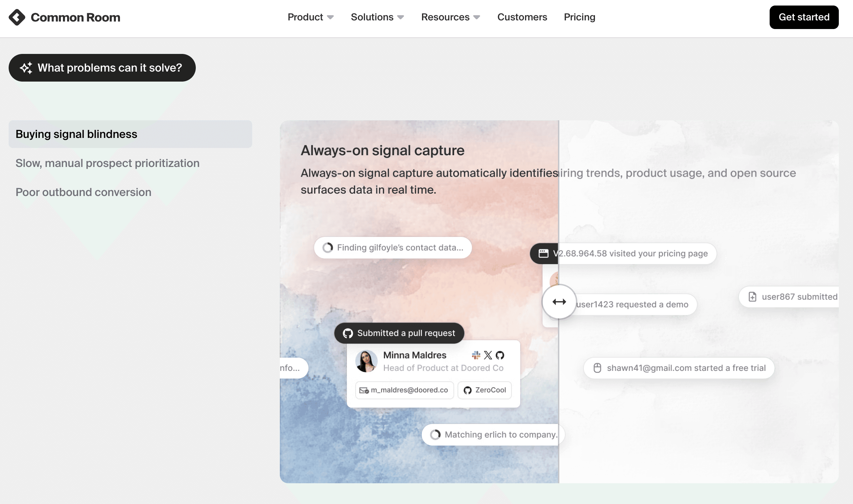The width and height of the screenshot is (853, 504).
Task: Click the Common Room diamond logo icon
Action: 17,17
